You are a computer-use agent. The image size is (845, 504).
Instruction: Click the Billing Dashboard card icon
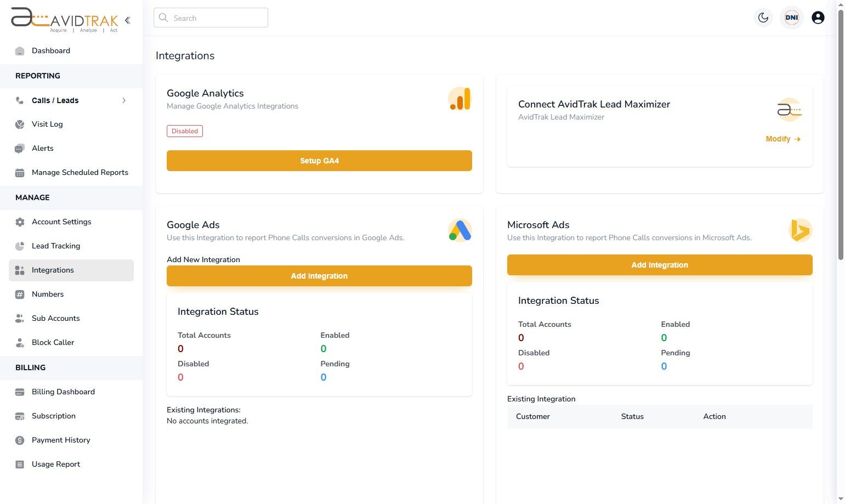tap(20, 392)
